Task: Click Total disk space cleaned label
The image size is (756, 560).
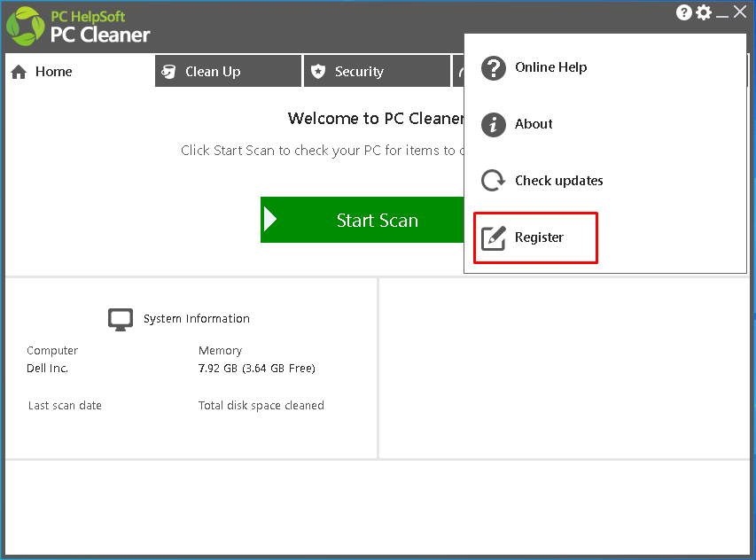Action: click(x=261, y=405)
